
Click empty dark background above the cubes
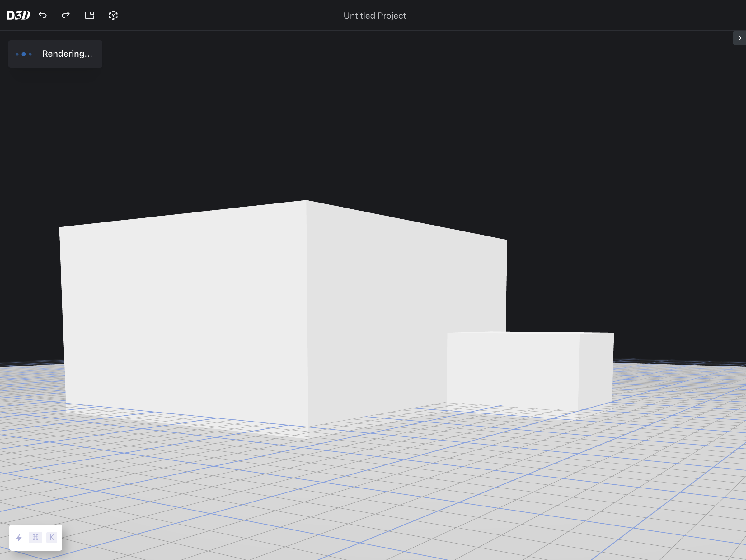pyautogui.click(x=371, y=118)
